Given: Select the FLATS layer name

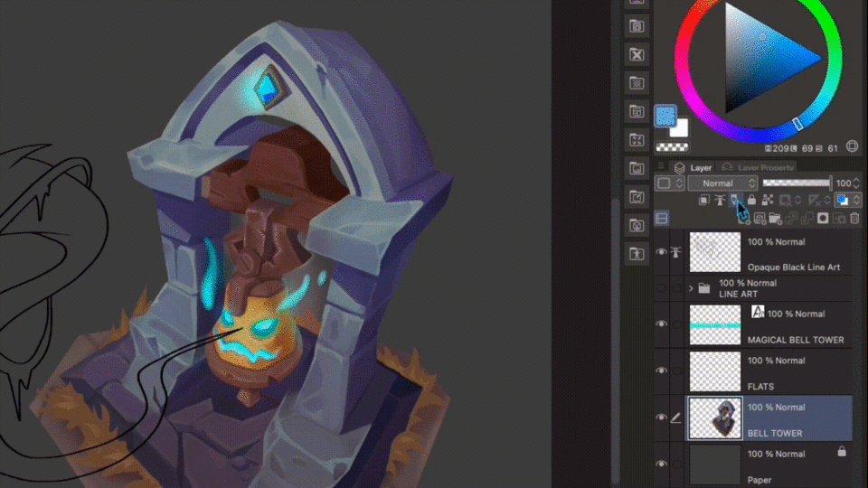Looking at the screenshot, I should point(760,386).
